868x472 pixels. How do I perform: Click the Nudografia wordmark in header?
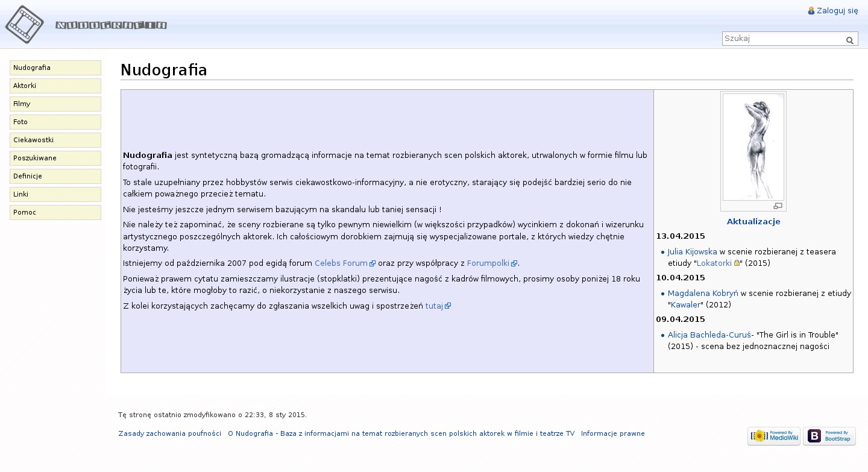[111, 25]
